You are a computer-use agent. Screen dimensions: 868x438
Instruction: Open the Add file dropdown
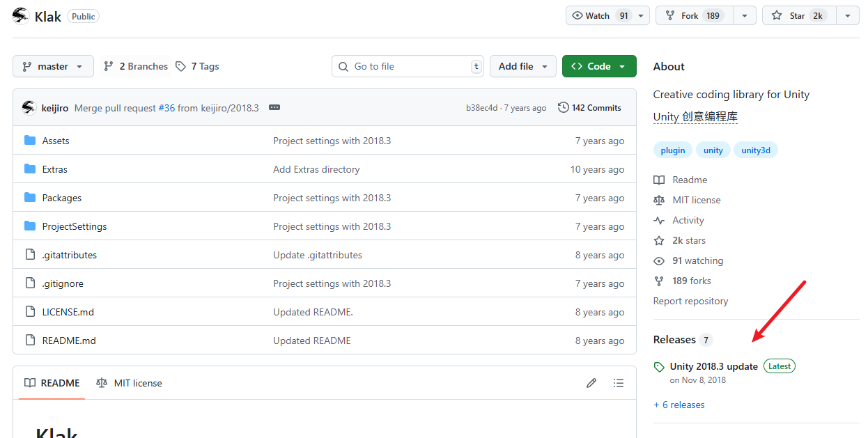pos(523,66)
